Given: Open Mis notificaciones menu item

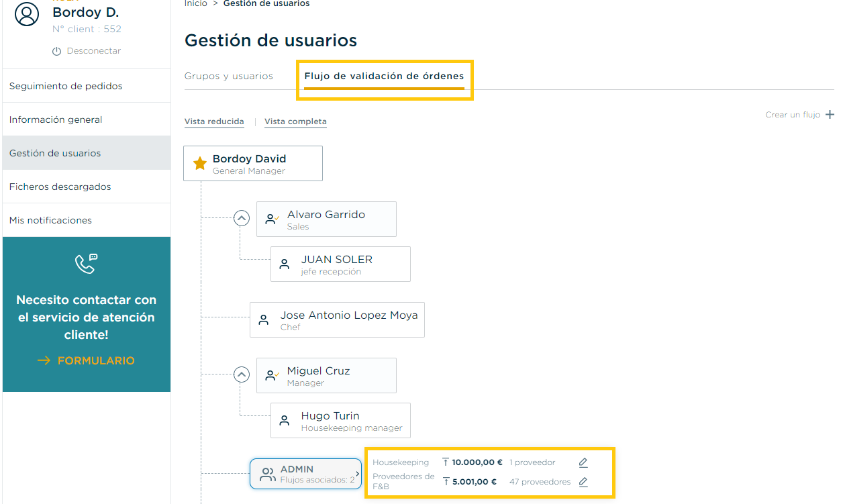Looking at the screenshot, I should pos(87,220).
